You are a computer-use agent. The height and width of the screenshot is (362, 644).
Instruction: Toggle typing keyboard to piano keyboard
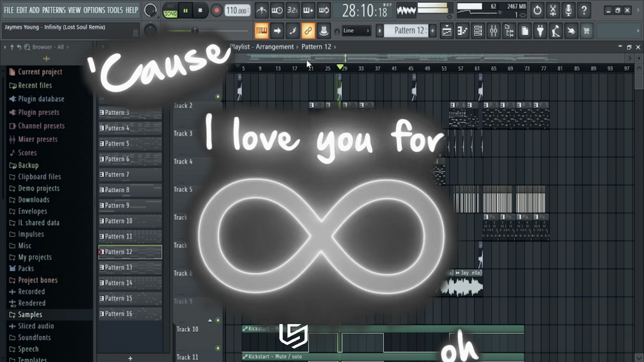point(261,30)
